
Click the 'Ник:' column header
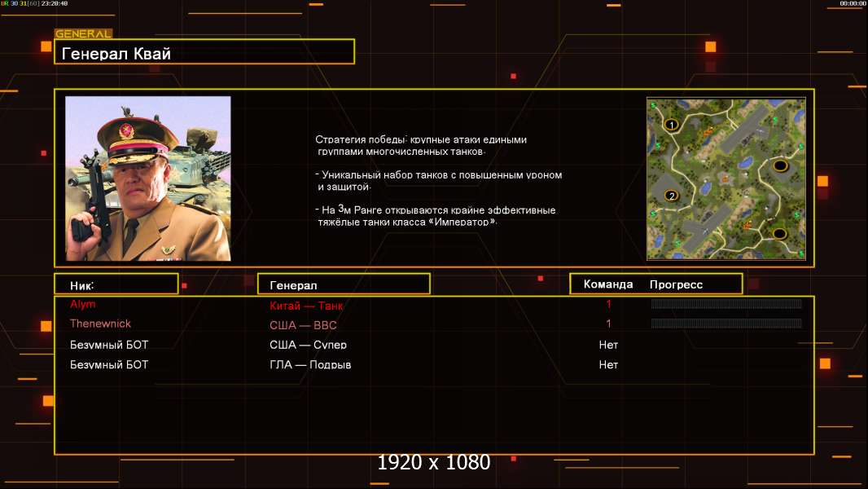[x=116, y=284]
